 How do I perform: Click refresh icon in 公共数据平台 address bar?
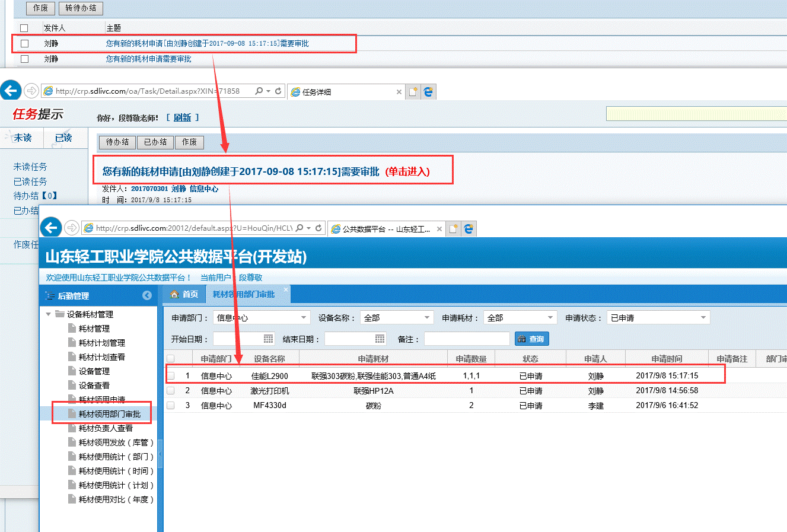318,228
